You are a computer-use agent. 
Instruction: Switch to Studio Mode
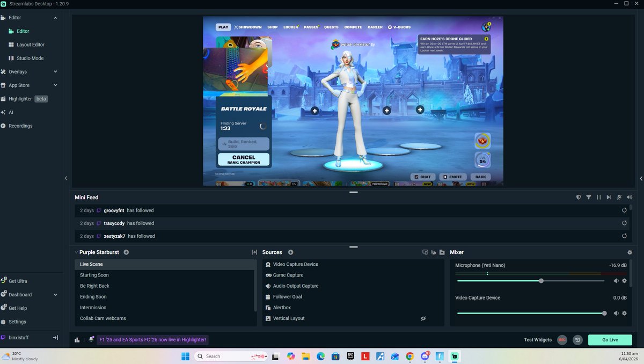tap(30, 58)
